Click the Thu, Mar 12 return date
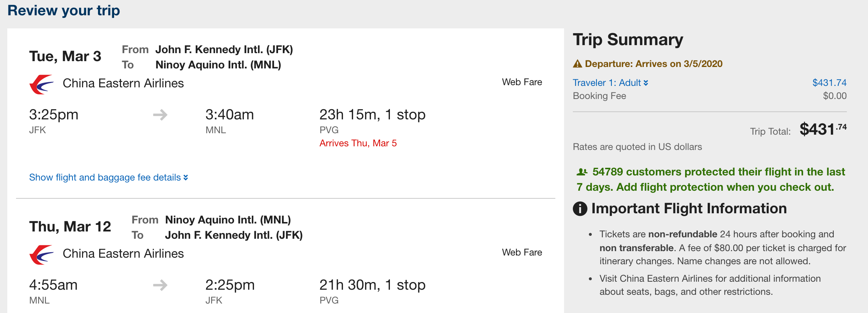This screenshot has height=313, width=868. tap(70, 227)
